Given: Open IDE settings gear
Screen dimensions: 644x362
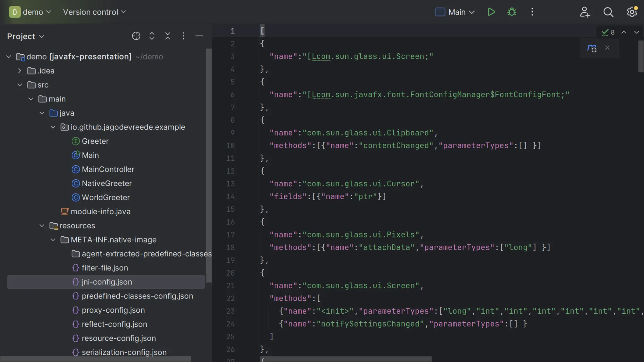Looking at the screenshot, I should click(x=632, y=12).
